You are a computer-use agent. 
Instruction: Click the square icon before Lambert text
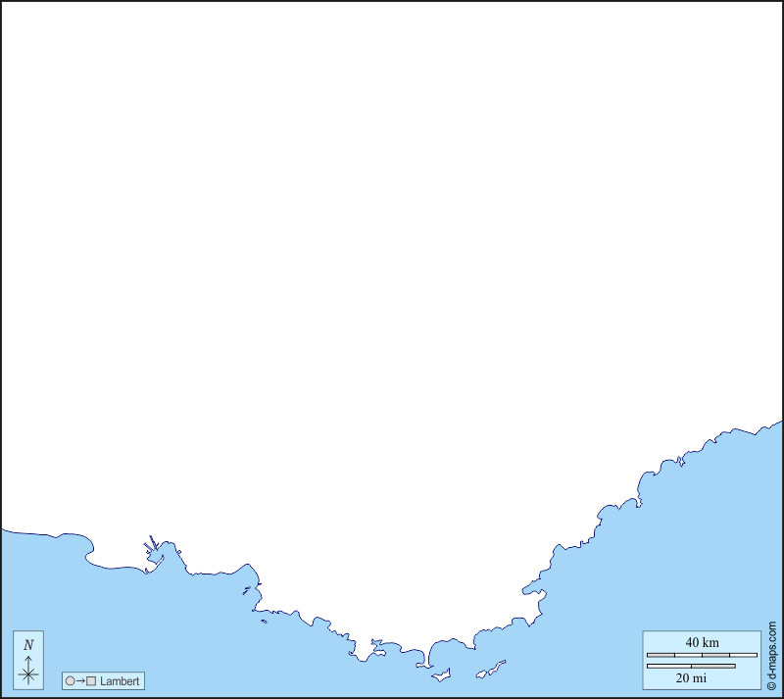click(91, 680)
